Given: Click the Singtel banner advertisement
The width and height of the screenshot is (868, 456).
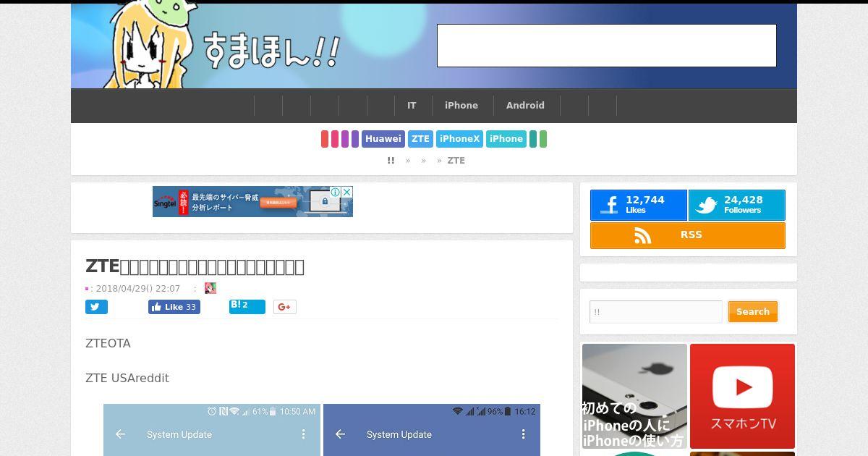Looking at the screenshot, I should (252, 201).
